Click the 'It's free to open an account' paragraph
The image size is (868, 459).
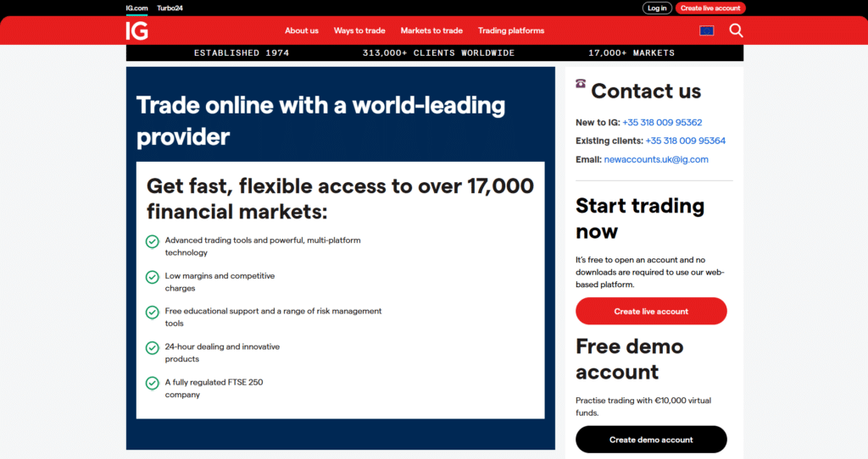click(650, 272)
